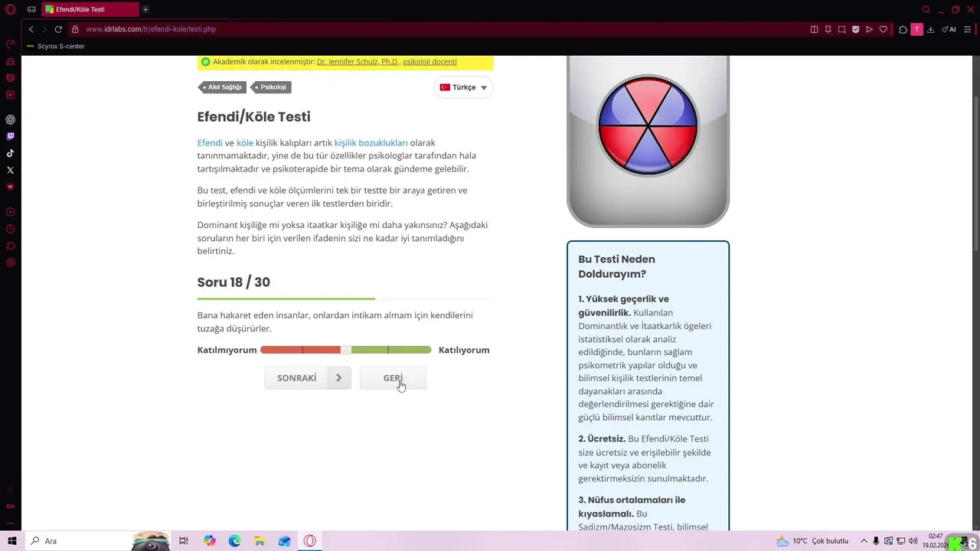Open the Scyrox S-center bookmark
Image resolution: width=980 pixels, height=551 pixels.
pos(56,46)
